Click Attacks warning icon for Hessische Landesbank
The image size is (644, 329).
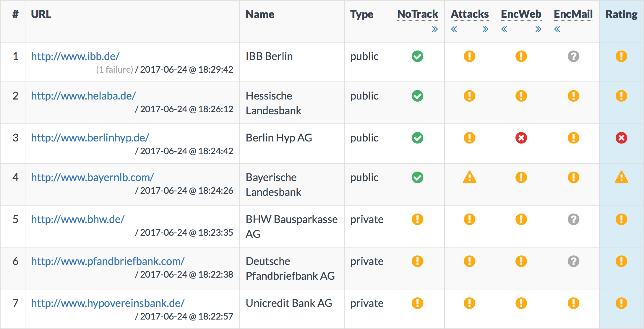coord(469,96)
